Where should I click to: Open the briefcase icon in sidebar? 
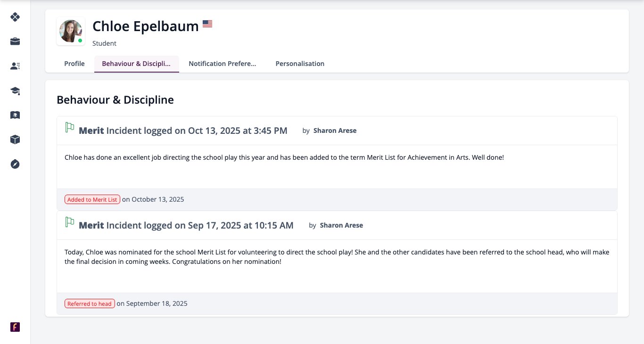[15, 41]
